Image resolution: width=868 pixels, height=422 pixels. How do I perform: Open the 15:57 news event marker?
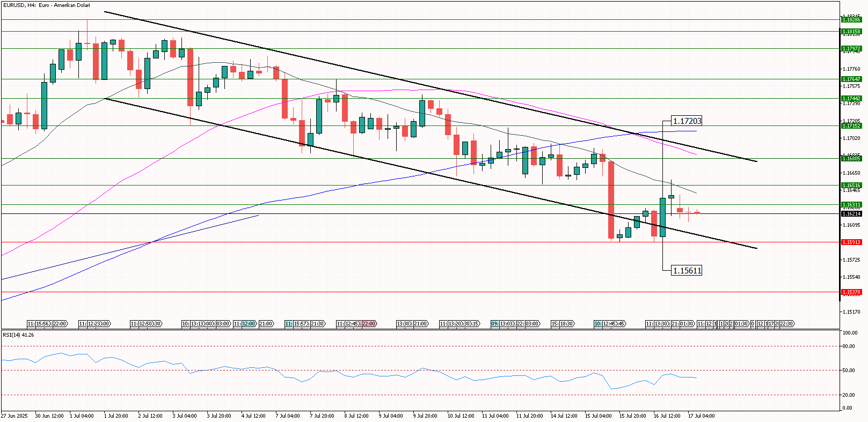[x=301, y=324]
